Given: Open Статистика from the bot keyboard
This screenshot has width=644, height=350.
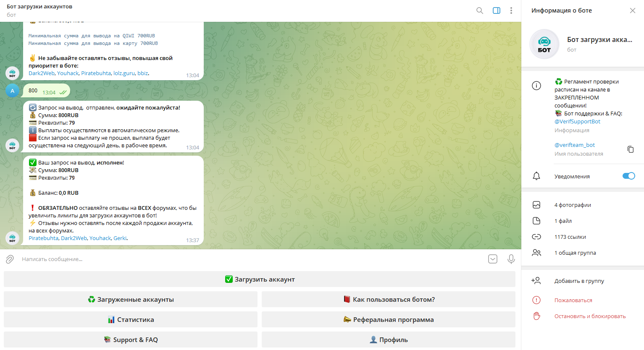Looking at the screenshot, I should coord(131,320).
